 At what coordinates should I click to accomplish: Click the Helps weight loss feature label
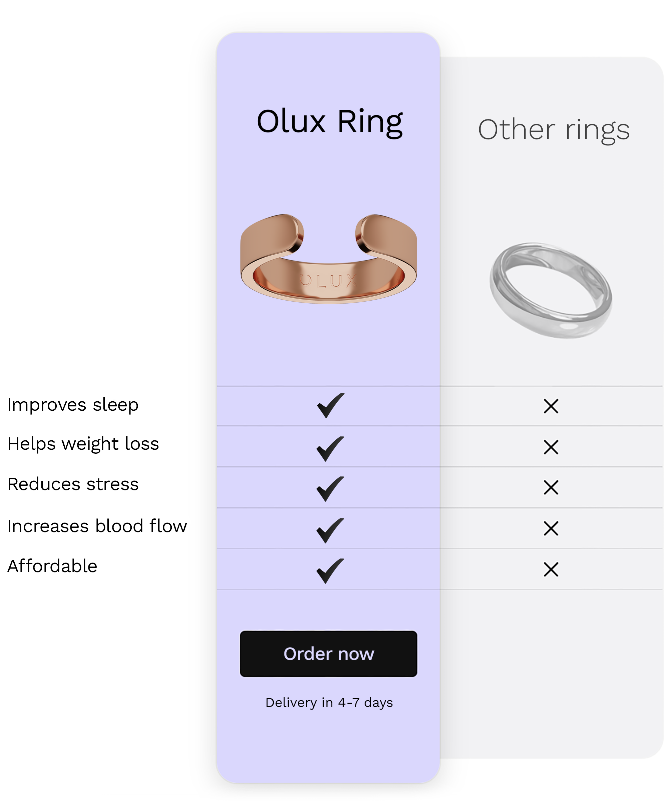click(83, 444)
